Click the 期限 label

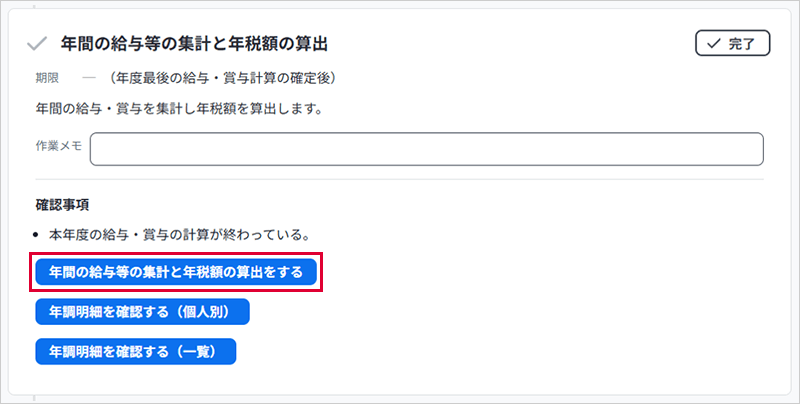click(48, 77)
